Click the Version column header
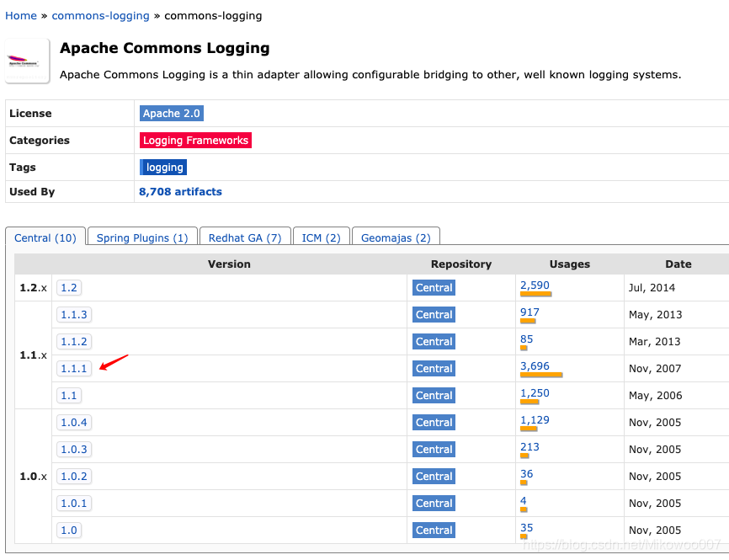Screen dimensions: 729x560 [229, 264]
